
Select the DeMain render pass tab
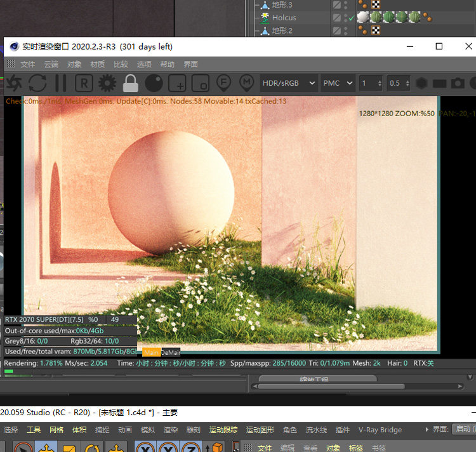[x=171, y=352]
